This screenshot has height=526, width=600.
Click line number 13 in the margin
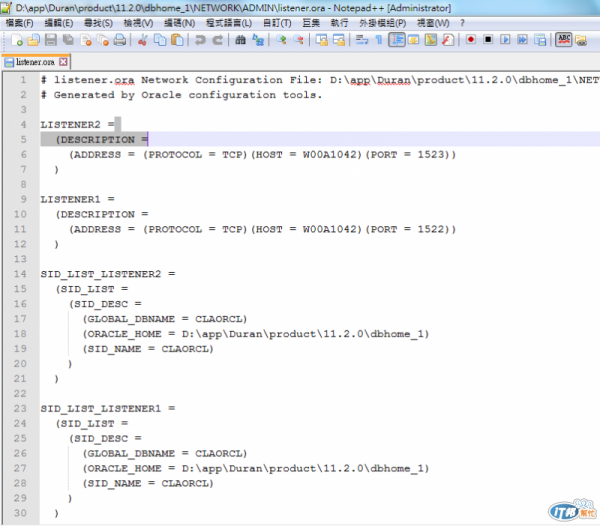(x=20, y=259)
